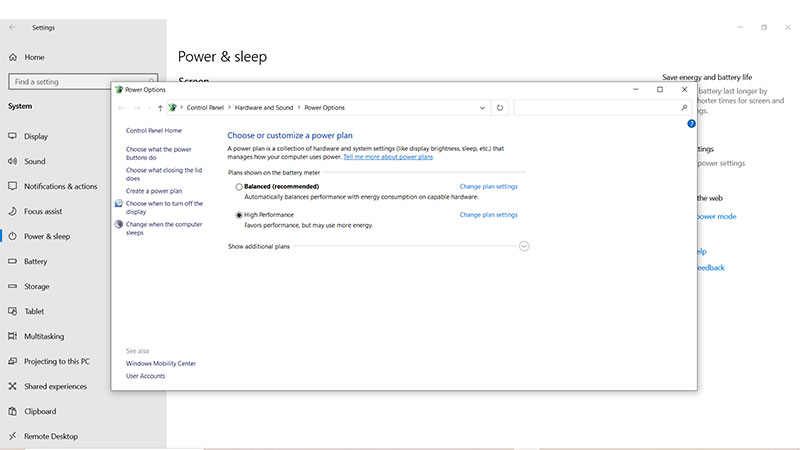Click the Remote Desktop icon in sidebar
800x450 pixels.
[x=13, y=436]
